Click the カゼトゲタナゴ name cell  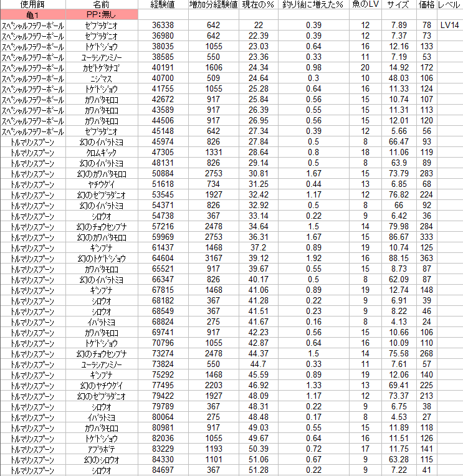click(x=102, y=68)
